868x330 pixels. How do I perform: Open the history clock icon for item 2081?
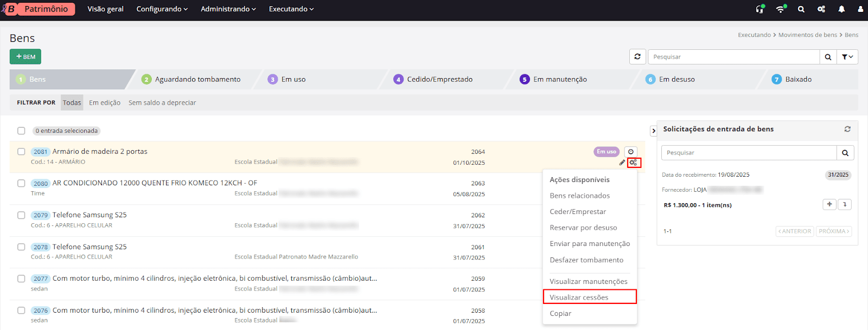click(630, 152)
